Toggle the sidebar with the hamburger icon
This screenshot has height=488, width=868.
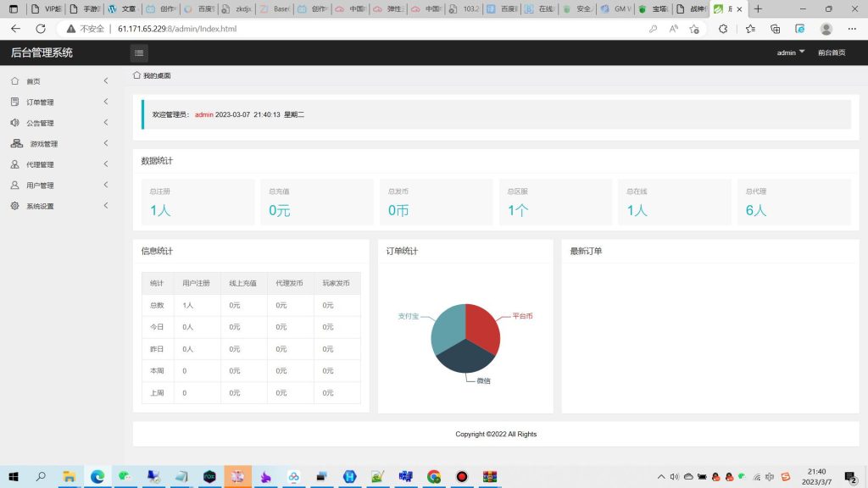click(139, 53)
